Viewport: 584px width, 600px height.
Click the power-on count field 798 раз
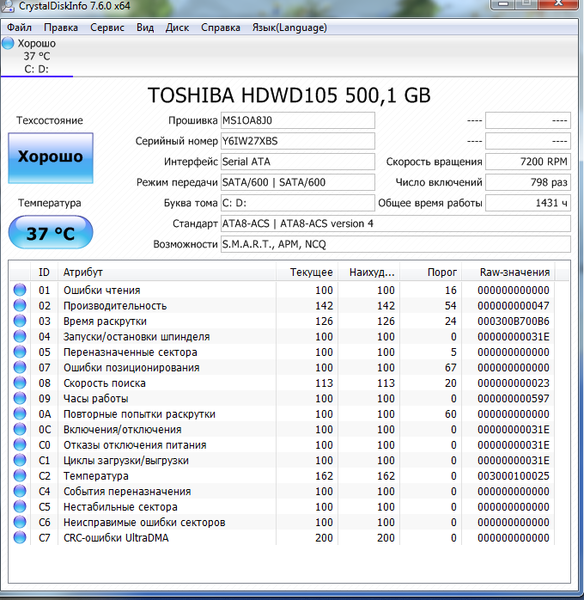(x=528, y=183)
